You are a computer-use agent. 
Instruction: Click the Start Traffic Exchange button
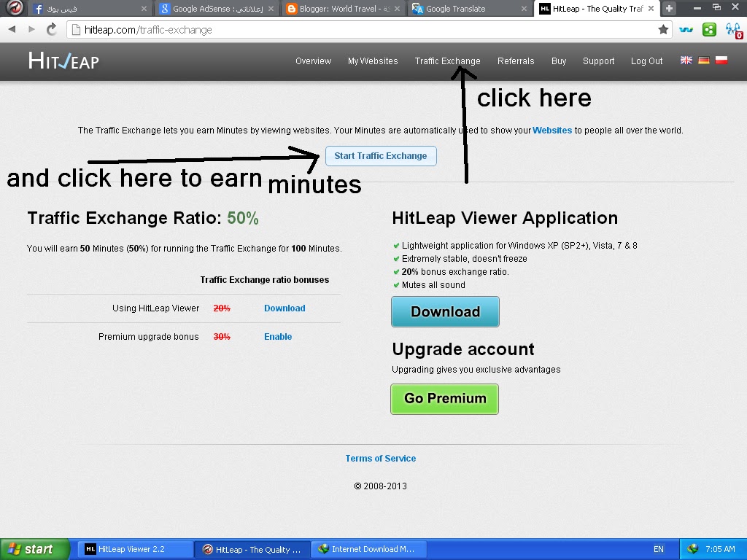(x=381, y=156)
